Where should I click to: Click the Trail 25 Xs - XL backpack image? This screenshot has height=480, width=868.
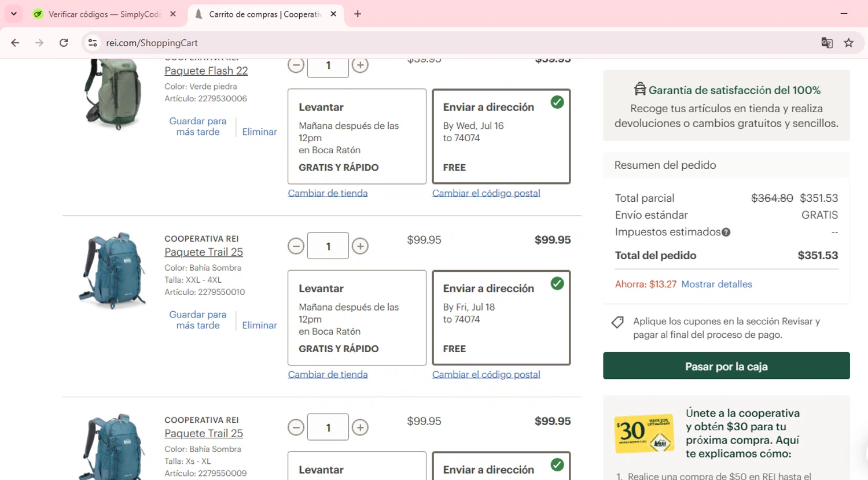(112, 446)
